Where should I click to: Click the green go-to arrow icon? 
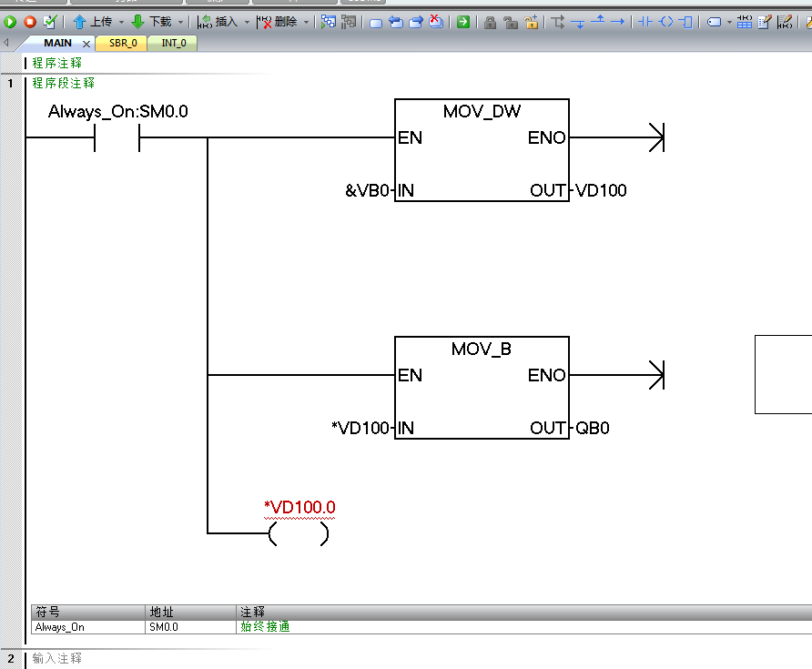pyautogui.click(x=463, y=22)
